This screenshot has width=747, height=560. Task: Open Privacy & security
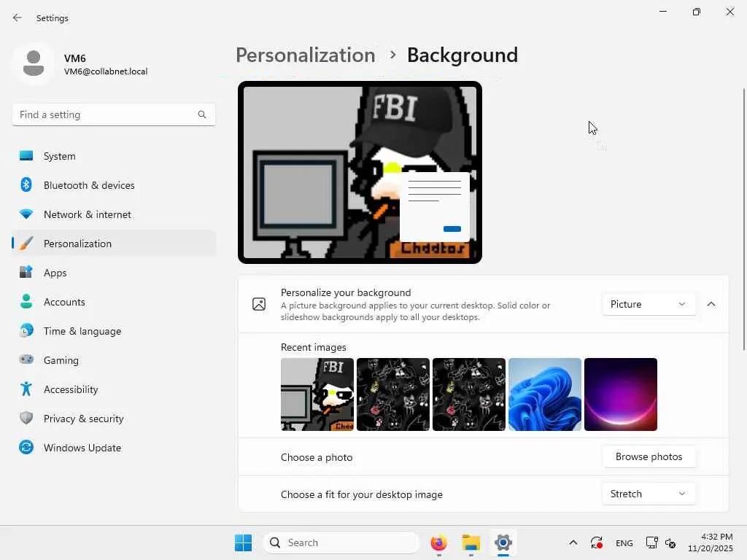113,418
